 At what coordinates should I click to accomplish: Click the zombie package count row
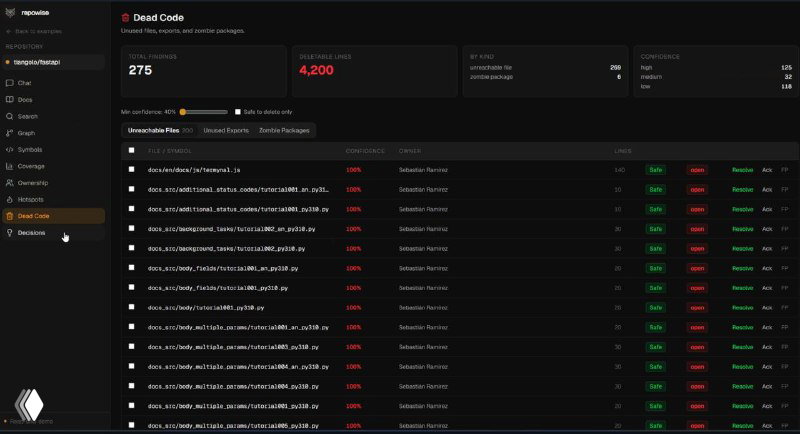[x=545, y=77]
